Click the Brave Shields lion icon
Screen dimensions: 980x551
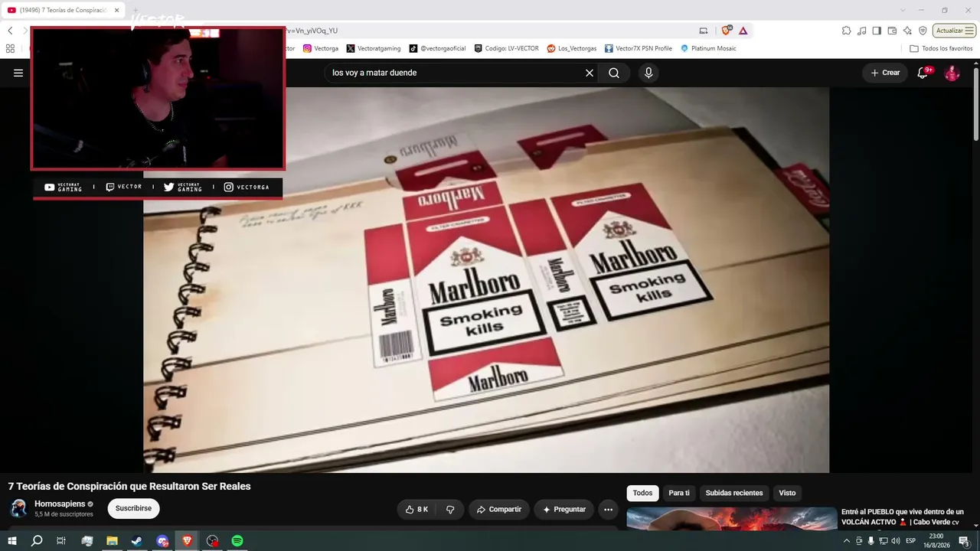[726, 31]
